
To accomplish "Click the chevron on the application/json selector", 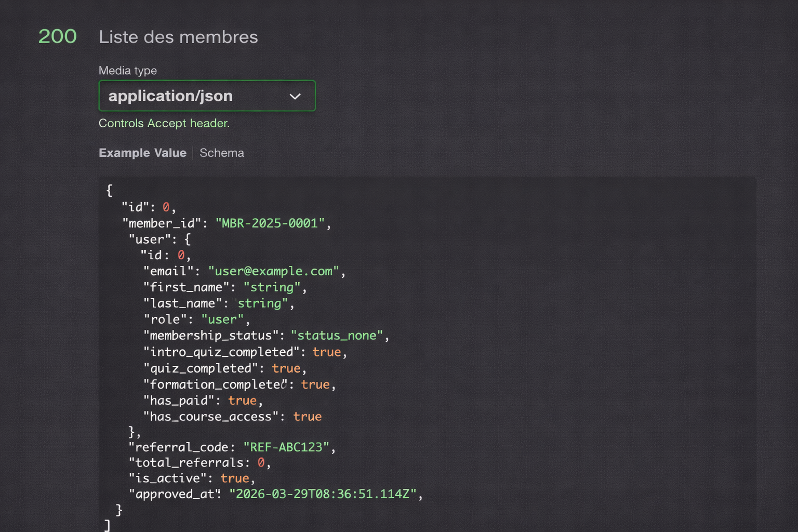I will (x=295, y=96).
